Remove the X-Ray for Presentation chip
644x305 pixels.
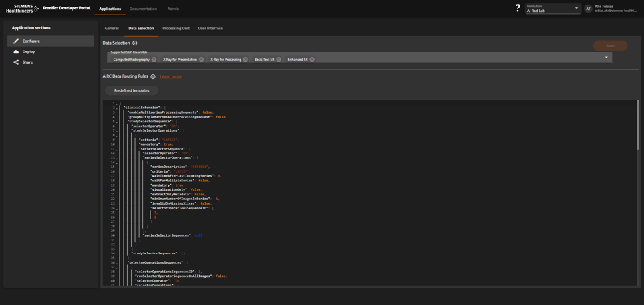pos(202,60)
